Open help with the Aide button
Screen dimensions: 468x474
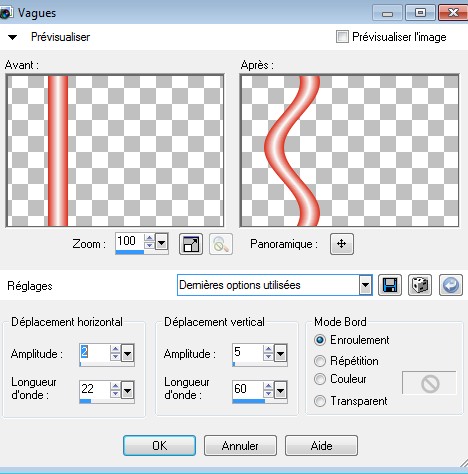coord(321,446)
